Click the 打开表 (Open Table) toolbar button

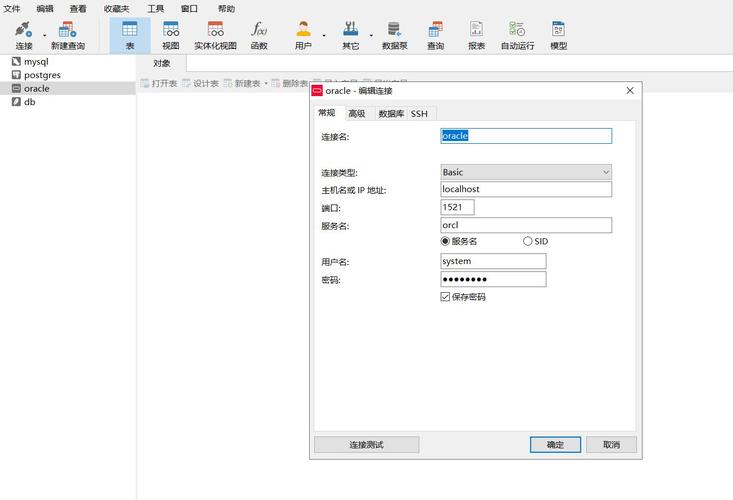[159, 83]
